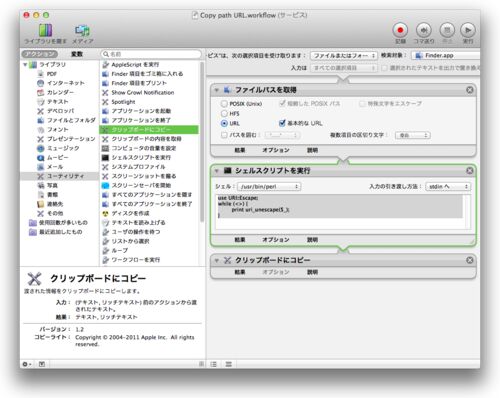This screenshot has width=500, height=398.
Task: Collapse the Library (ライブラリ) tree with its disclosure triangle
Action: (x=25, y=64)
